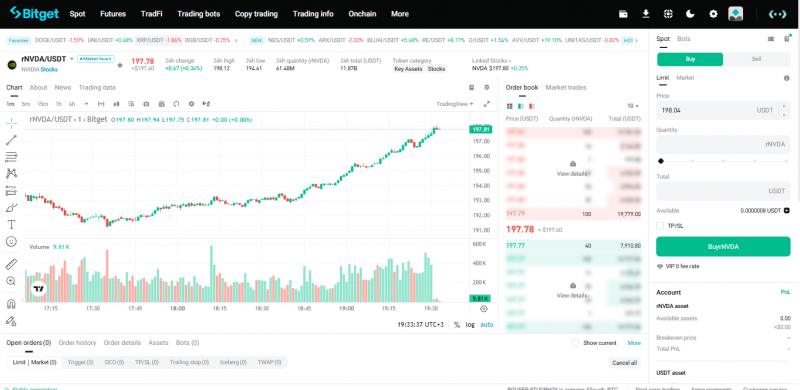
Task: Select the ruler measure tool
Action: click(11, 264)
